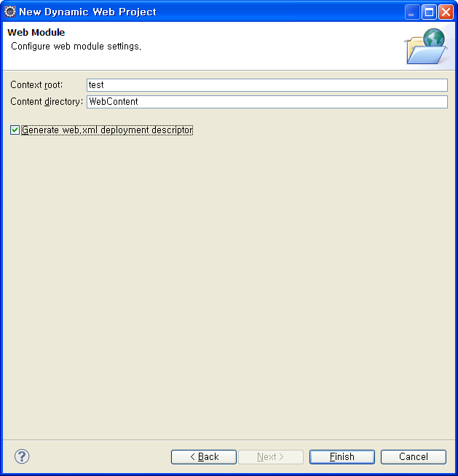Click the help question mark icon
Image resolution: width=458 pixels, height=476 pixels.
click(22, 456)
